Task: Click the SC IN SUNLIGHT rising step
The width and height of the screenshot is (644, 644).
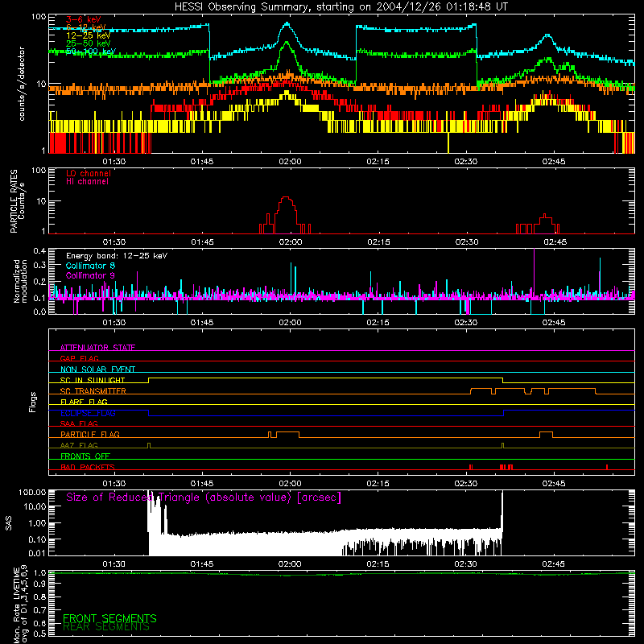Action: [x=149, y=380]
